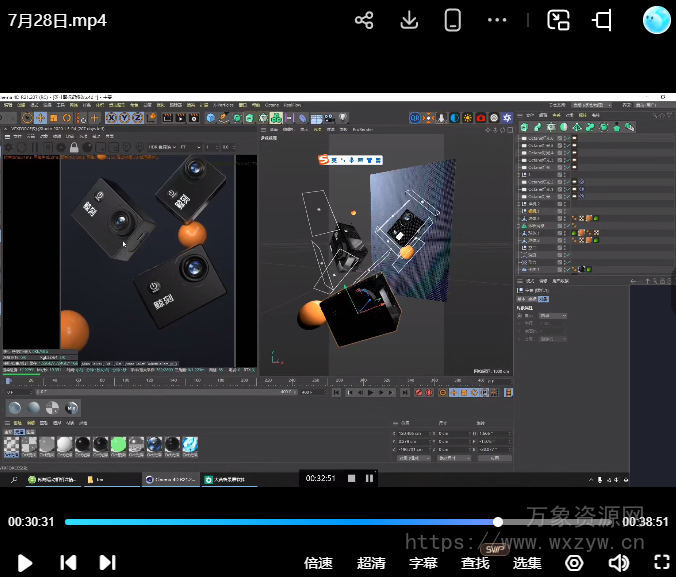Image resolution: width=676 pixels, height=577 pixels.
Task: Play the video
Action: coord(25,562)
